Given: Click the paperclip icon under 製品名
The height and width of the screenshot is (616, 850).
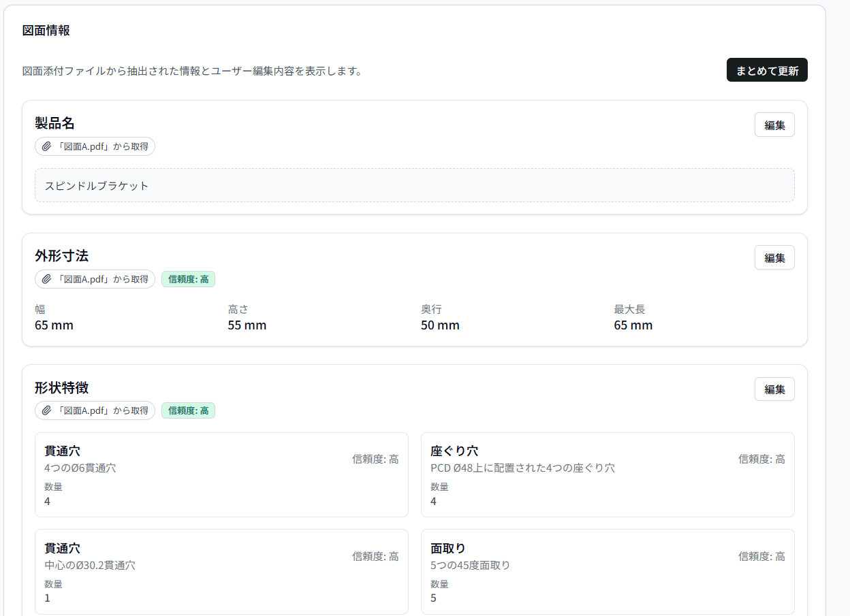Looking at the screenshot, I should pyautogui.click(x=46, y=146).
